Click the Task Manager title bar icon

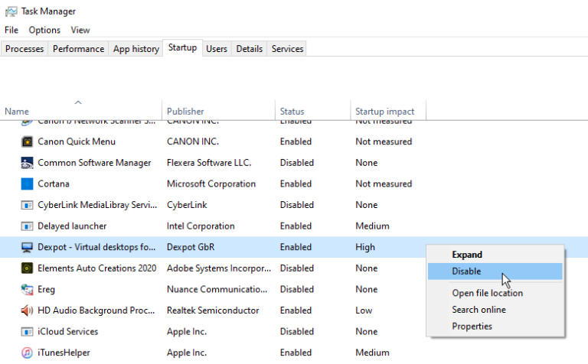click(x=11, y=11)
